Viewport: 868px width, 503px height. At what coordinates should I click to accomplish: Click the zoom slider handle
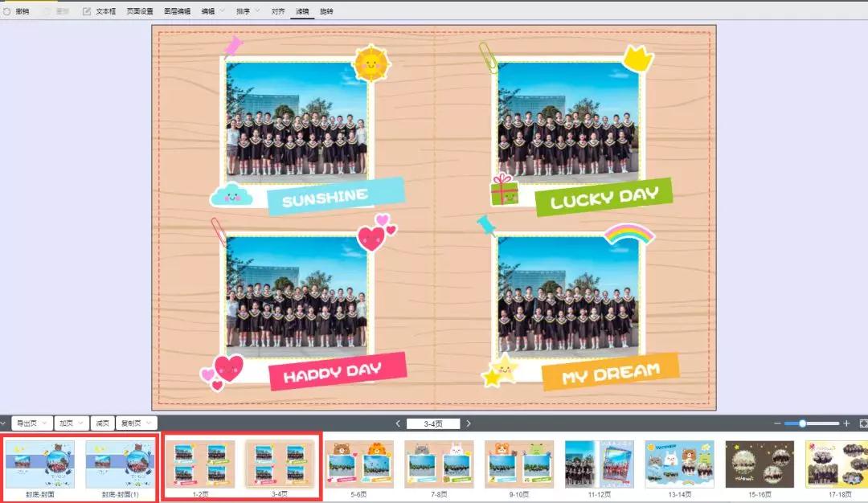[x=802, y=423]
